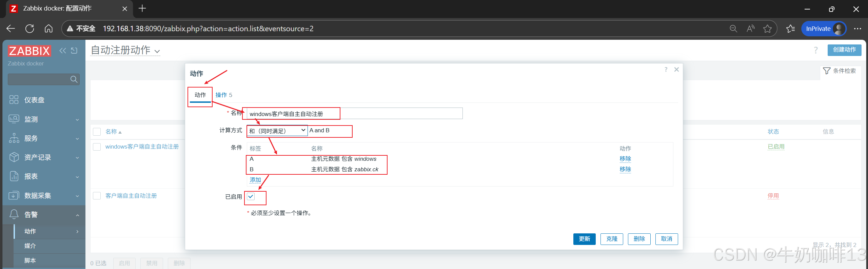This screenshot has width=868, height=269.
Task: Click the address bar URL
Action: point(208,28)
